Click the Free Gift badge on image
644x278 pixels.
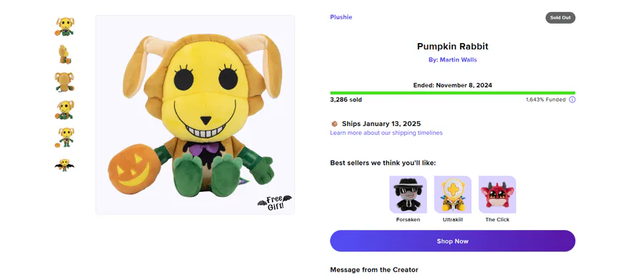coord(274,203)
